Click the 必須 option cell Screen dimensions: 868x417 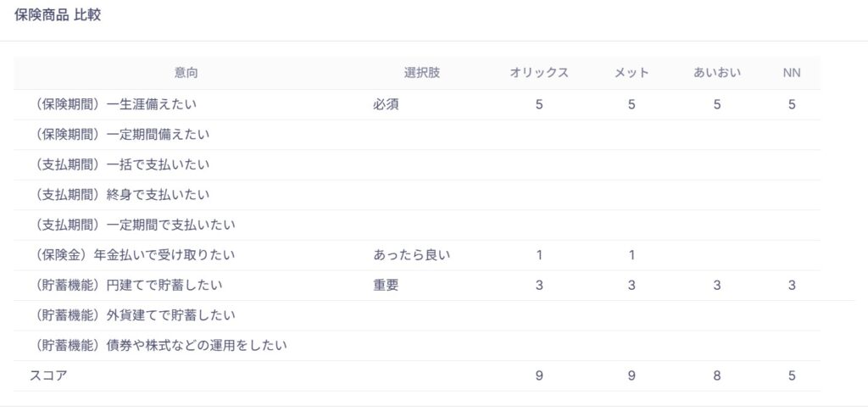[x=386, y=104]
